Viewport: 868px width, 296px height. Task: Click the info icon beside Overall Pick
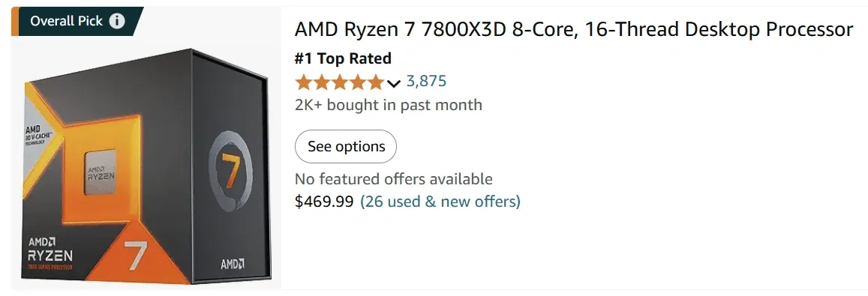[x=117, y=21]
